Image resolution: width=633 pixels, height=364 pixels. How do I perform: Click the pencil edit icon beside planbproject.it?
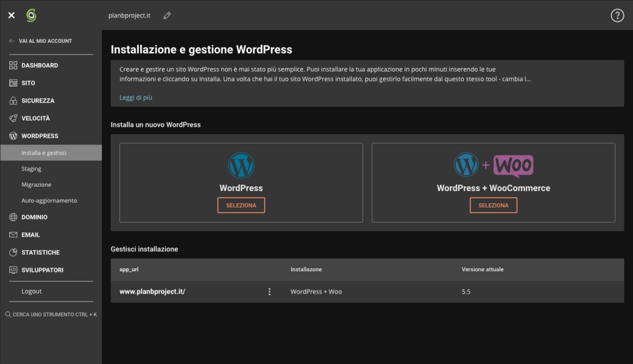click(167, 15)
